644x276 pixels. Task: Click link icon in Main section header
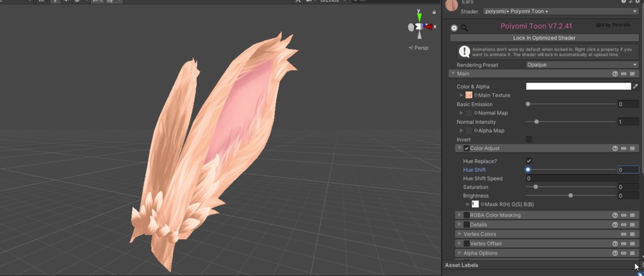point(623,74)
